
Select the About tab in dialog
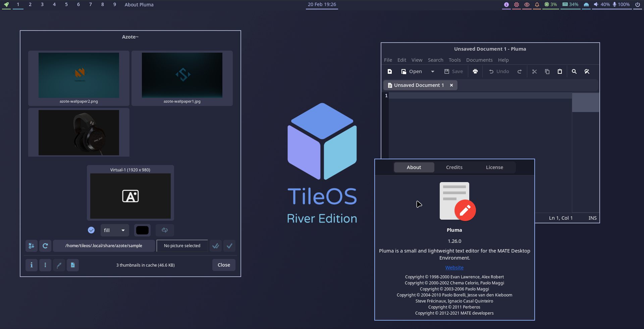tap(414, 167)
